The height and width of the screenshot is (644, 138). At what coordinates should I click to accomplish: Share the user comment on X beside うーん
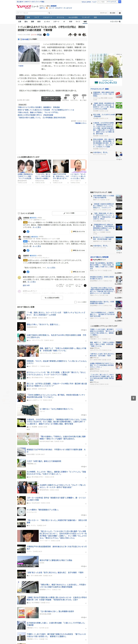pyautogui.click(x=85, y=285)
